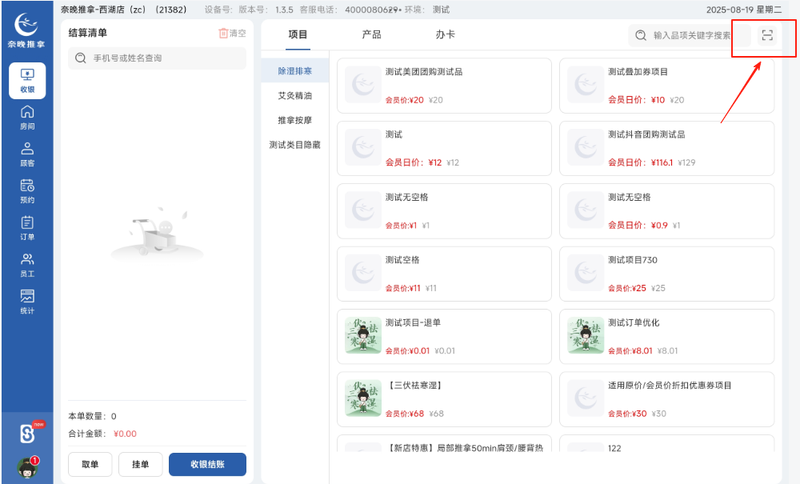
Task: Select the 艾灸精油 category
Action: (295, 95)
